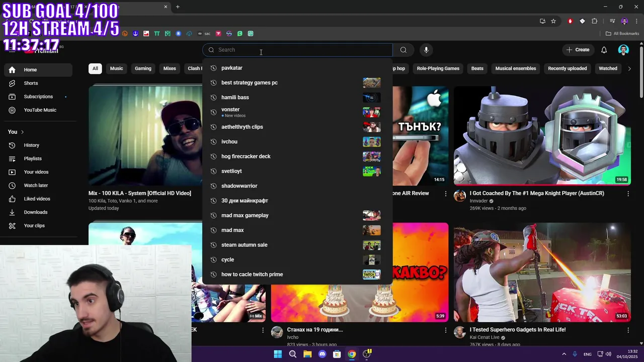Select the 'Recently uploaded' chip
The height and width of the screenshot is (362, 644).
point(567,68)
